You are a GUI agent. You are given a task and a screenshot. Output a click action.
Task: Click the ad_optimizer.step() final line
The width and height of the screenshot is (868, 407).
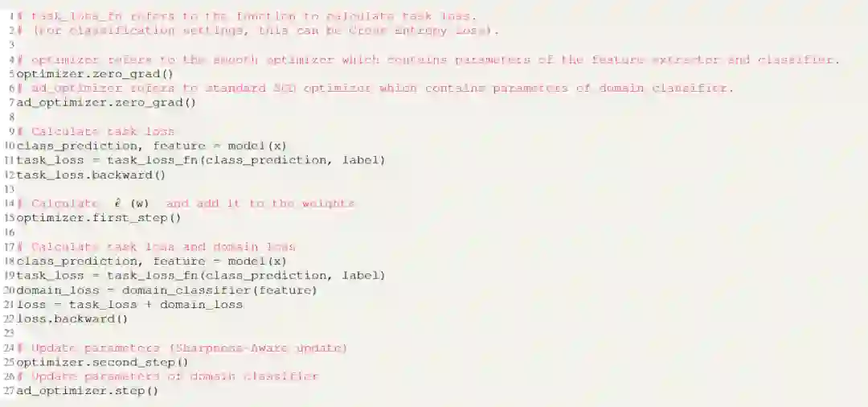[88, 391]
